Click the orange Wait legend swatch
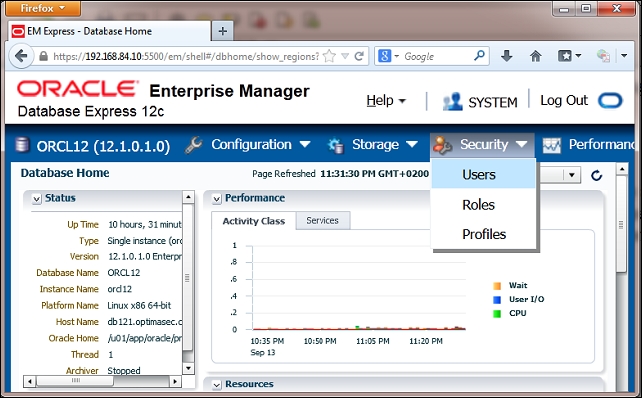 pyautogui.click(x=497, y=286)
